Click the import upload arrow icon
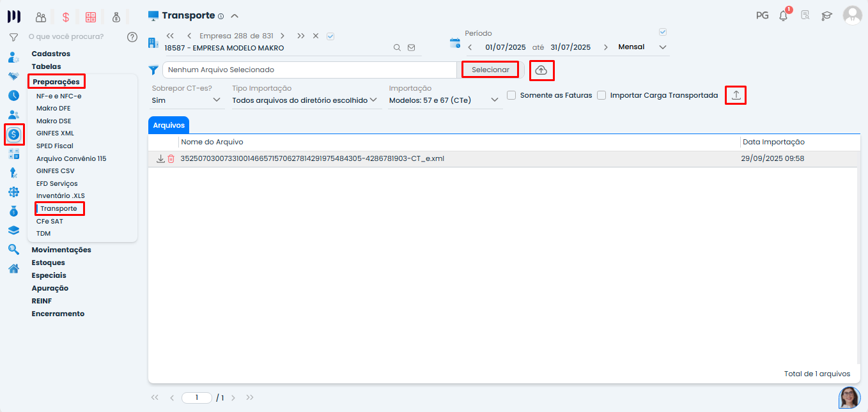This screenshot has width=868, height=412. 736,95
